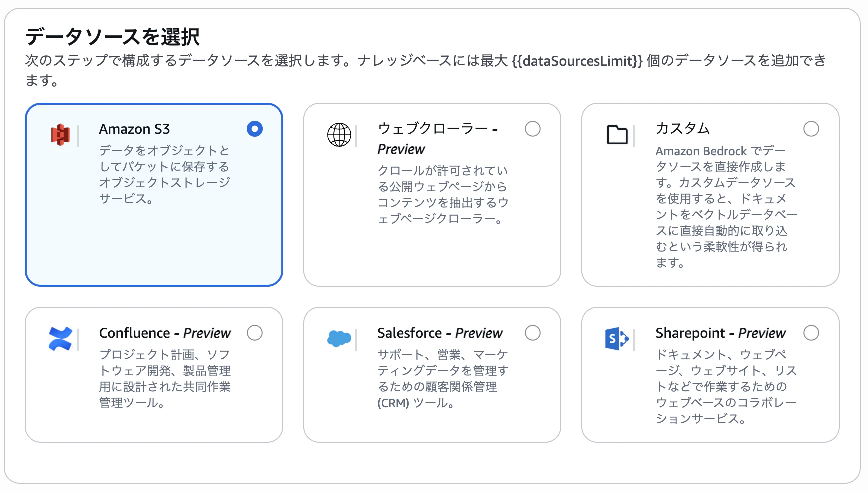
Task: Click the web crawler globe icon
Action: pyautogui.click(x=339, y=135)
